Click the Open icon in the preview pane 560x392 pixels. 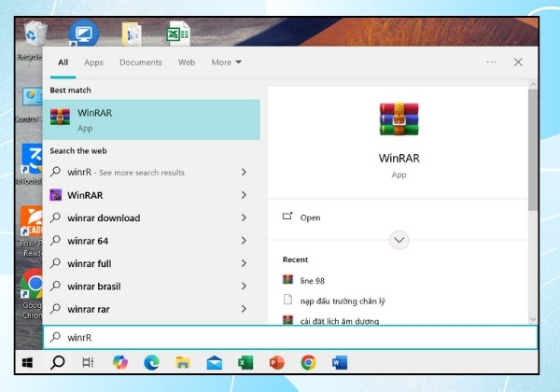point(287,217)
